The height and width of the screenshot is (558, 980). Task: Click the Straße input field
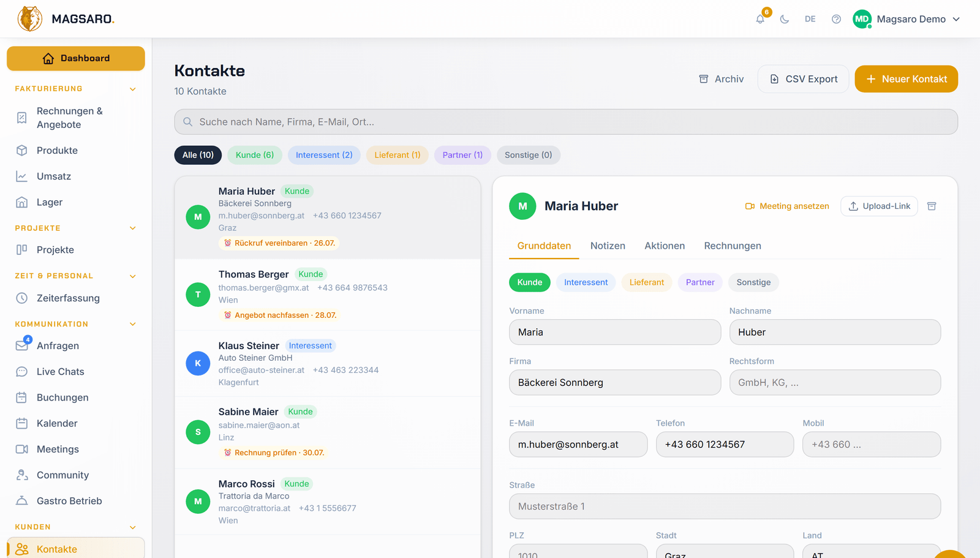[725, 507]
